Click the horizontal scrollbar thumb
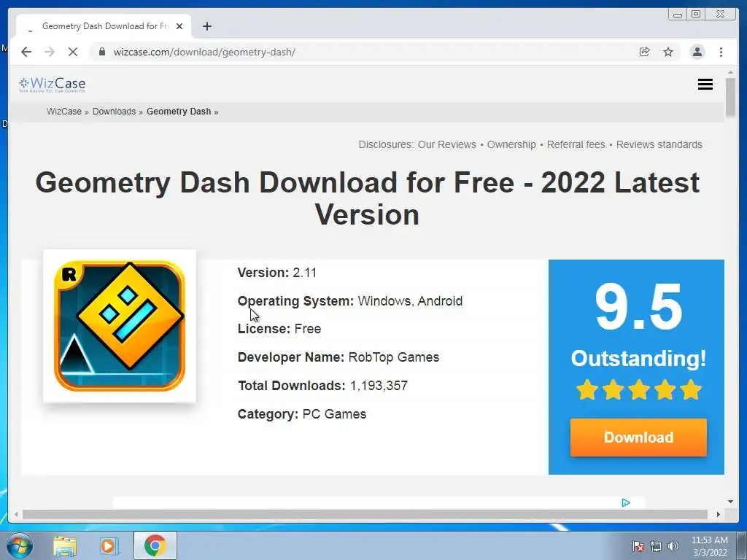747x560 pixels. 365,514
